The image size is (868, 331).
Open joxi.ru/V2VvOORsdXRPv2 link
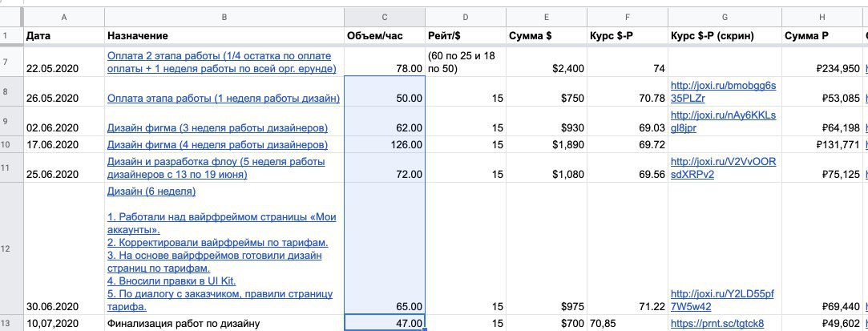723,168
